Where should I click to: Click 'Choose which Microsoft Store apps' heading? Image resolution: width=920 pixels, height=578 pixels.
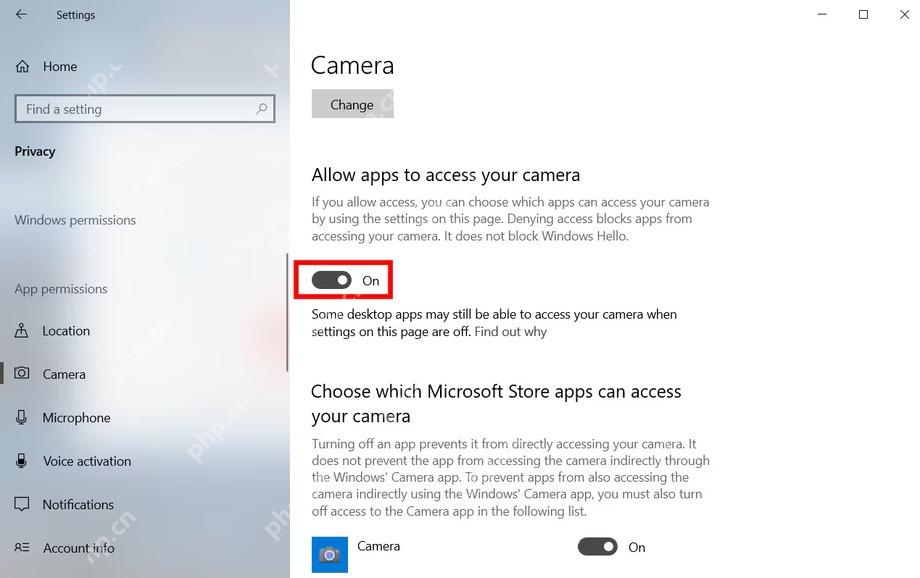tap(496, 404)
